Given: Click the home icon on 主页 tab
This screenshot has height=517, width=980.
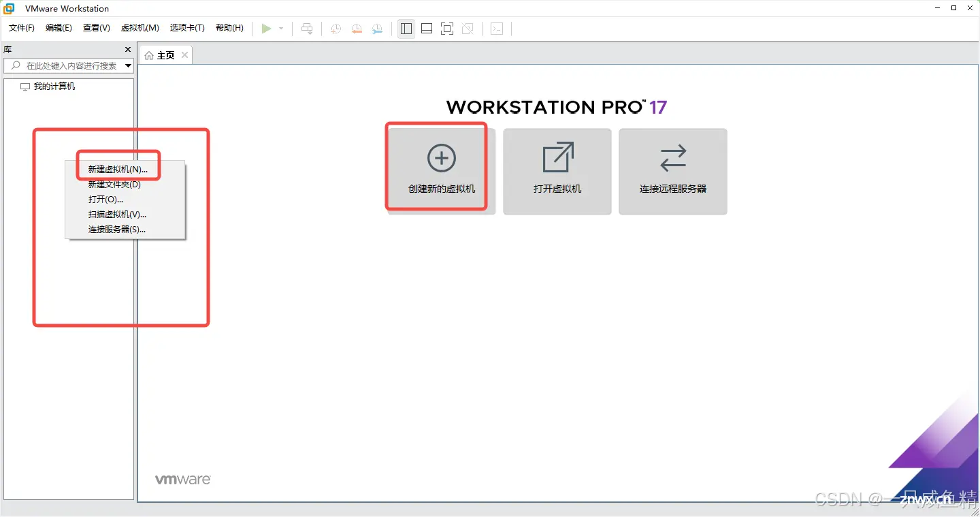Looking at the screenshot, I should coord(149,56).
